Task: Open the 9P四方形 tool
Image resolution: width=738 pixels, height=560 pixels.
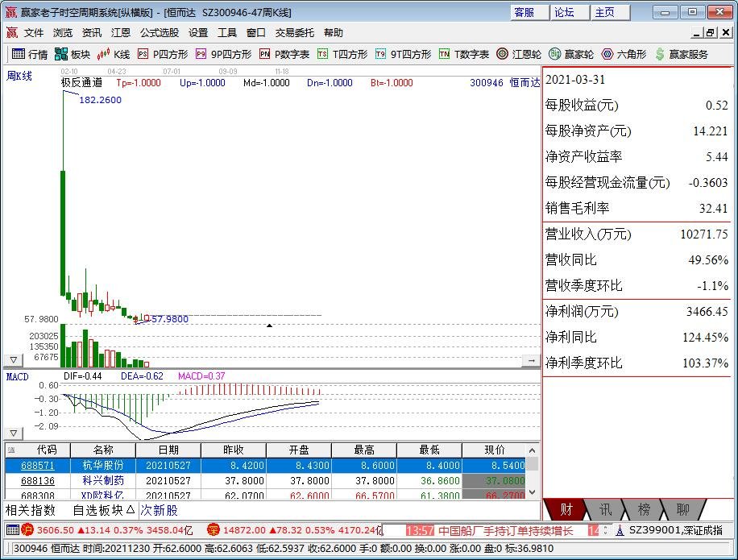Action: point(223,54)
